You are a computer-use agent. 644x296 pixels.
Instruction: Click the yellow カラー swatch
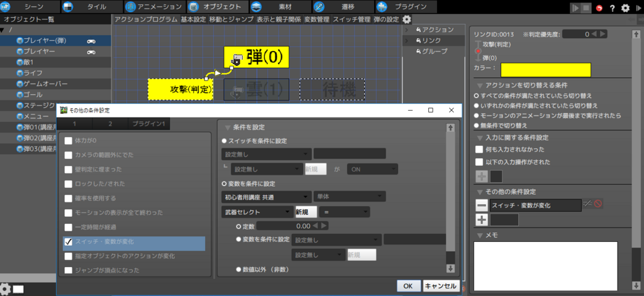click(545, 70)
